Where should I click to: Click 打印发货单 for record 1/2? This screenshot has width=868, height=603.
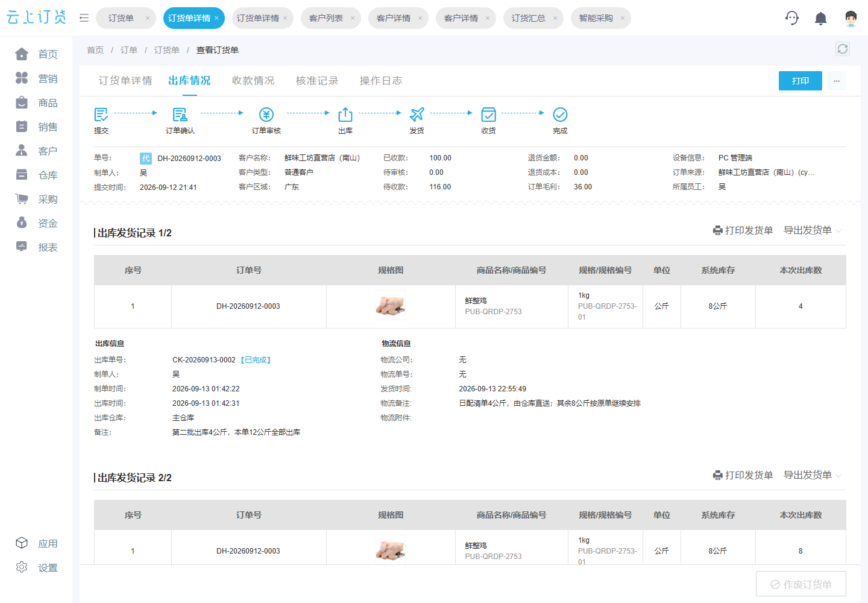743,230
